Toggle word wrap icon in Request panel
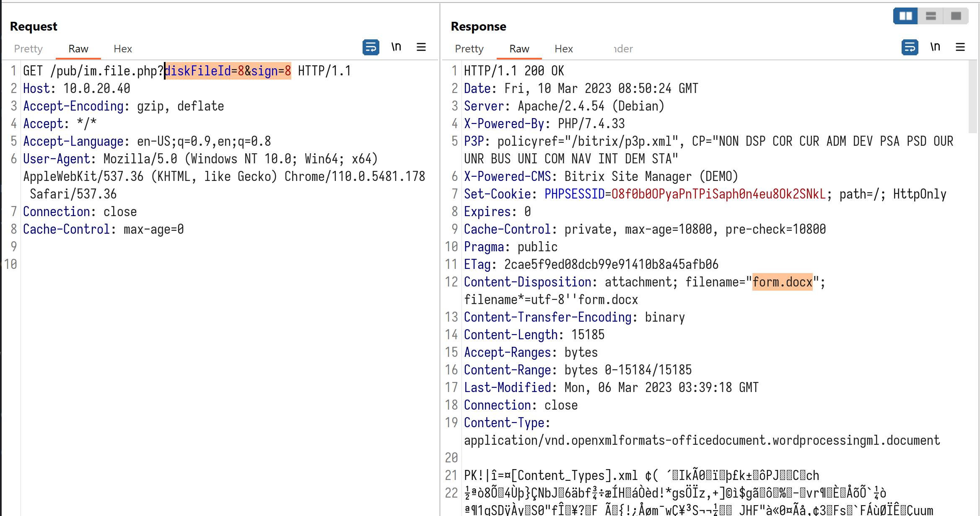The image size is (980, 516). [x=371, y=47]
